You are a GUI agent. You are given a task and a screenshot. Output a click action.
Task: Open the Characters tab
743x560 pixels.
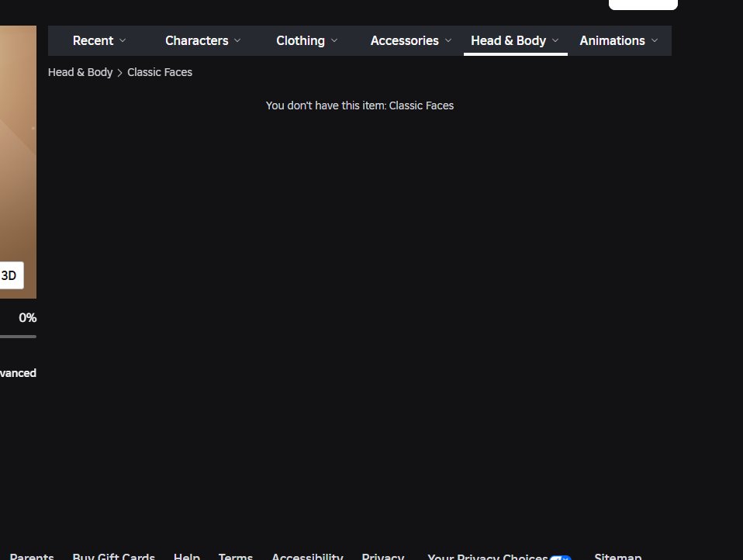coord(202,41)
